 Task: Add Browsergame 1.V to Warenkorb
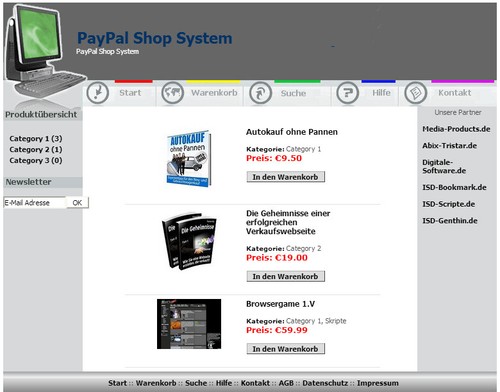pos(286,349)
